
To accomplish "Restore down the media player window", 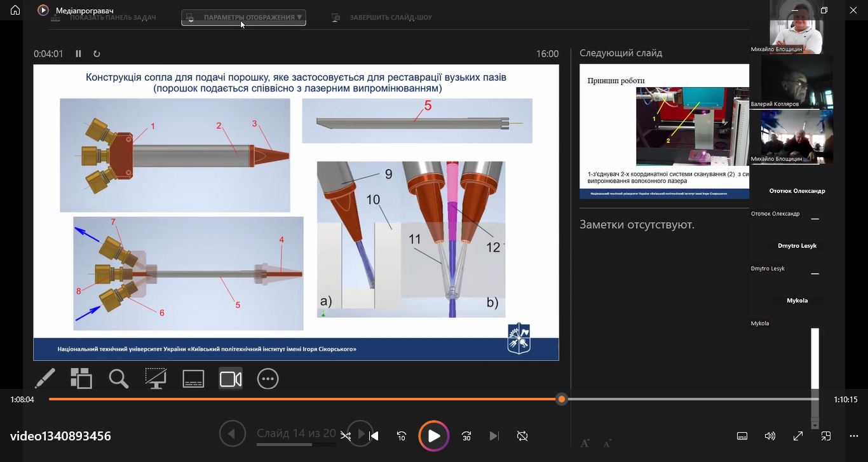I will point(824,10).
